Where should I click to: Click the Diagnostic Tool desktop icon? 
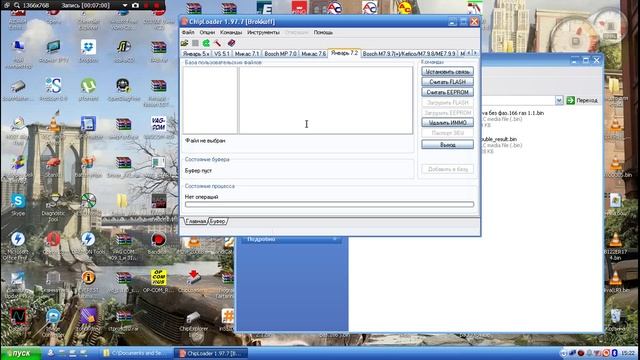[53, 207]
